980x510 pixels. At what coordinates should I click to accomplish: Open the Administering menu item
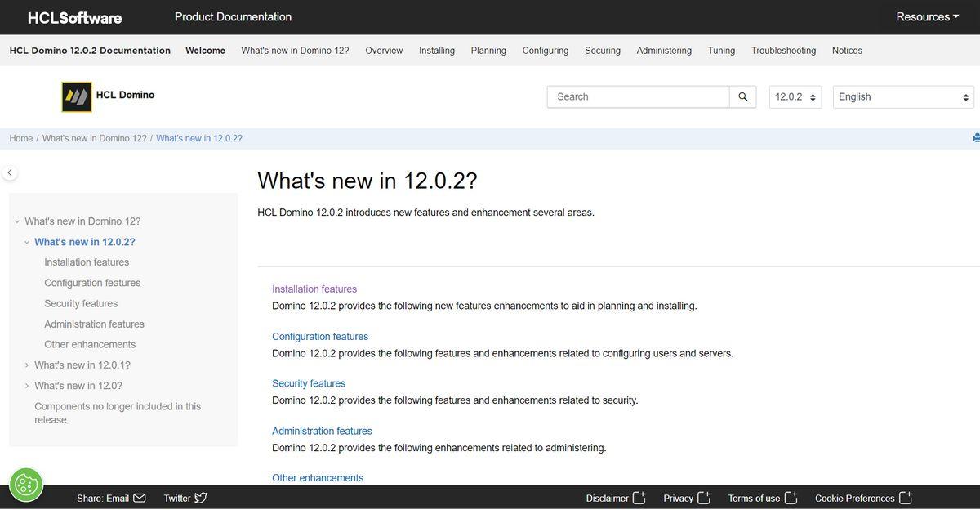click(664, 51)
